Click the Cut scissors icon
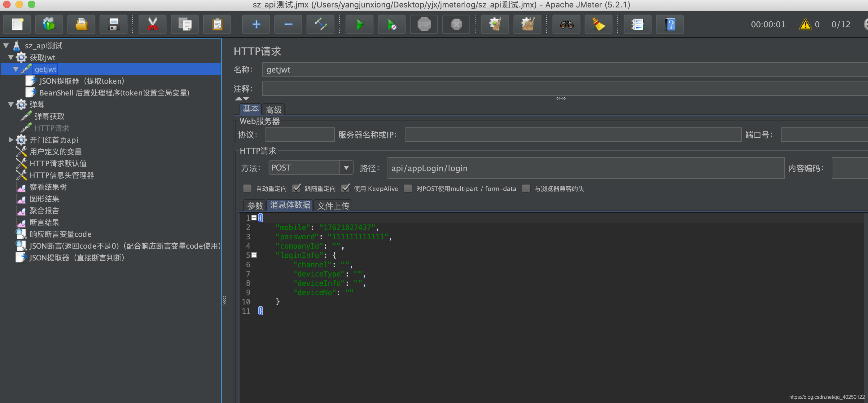The width and height of the screenshot is (868, 403). click(152, 24)
